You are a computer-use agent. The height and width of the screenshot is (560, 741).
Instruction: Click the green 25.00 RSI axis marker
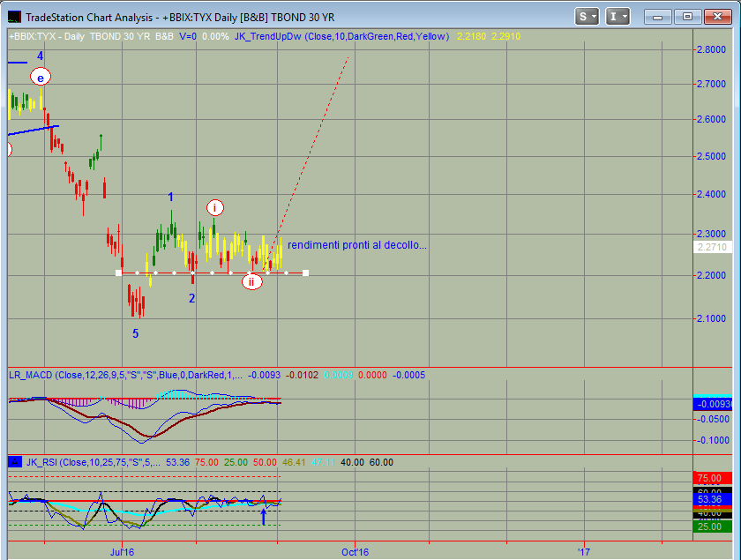(713, 526)
